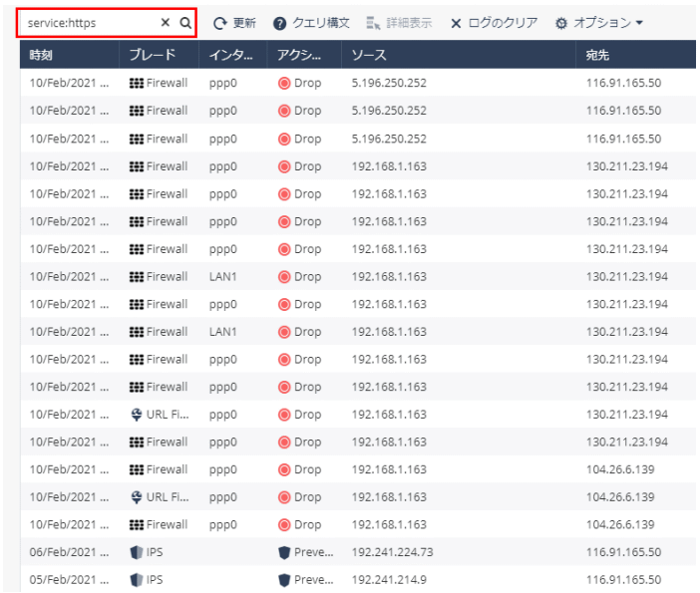Click the red Drop icon in first row
This screenshot has width=700, height=593.
click(x=284, y=84)
